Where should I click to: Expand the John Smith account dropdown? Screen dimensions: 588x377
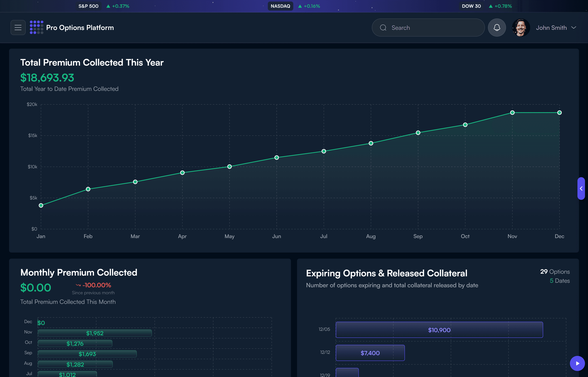click(573, 28)
